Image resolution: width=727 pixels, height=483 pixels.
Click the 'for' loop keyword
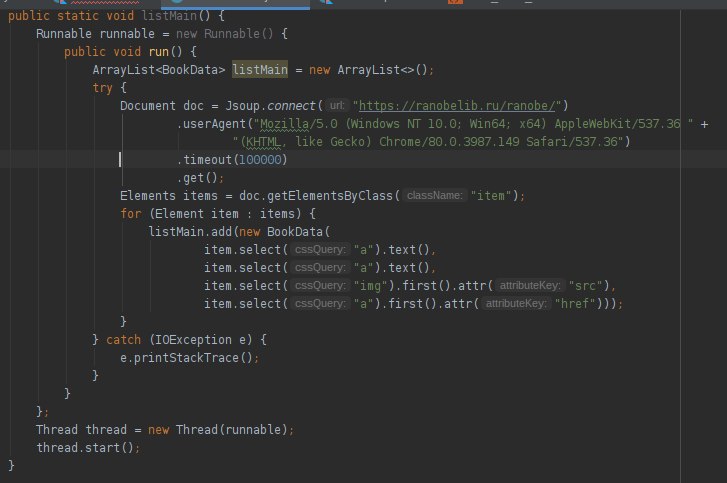pyautogui.click(x=131, y=214)
